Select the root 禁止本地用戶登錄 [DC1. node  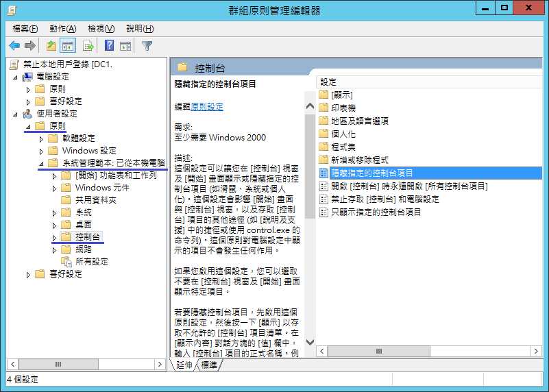[x=68, y=64]
